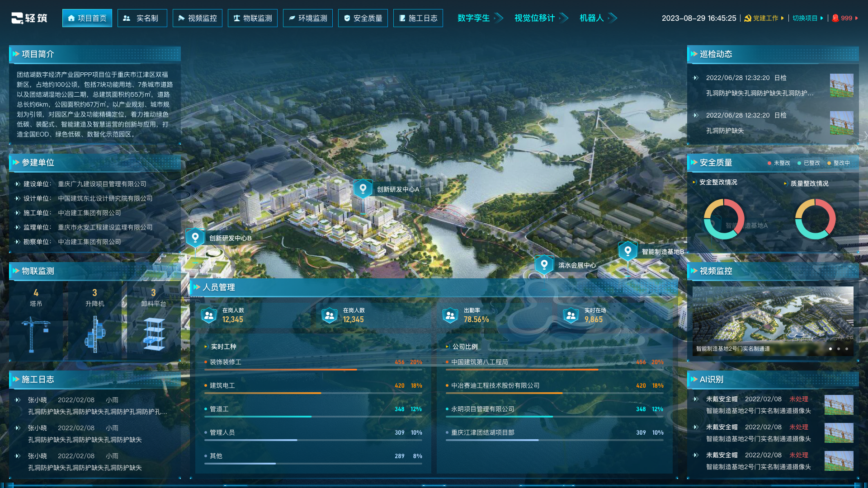Click the red alarm bell 999 icon
868x488 pixels.
point(835,18)
